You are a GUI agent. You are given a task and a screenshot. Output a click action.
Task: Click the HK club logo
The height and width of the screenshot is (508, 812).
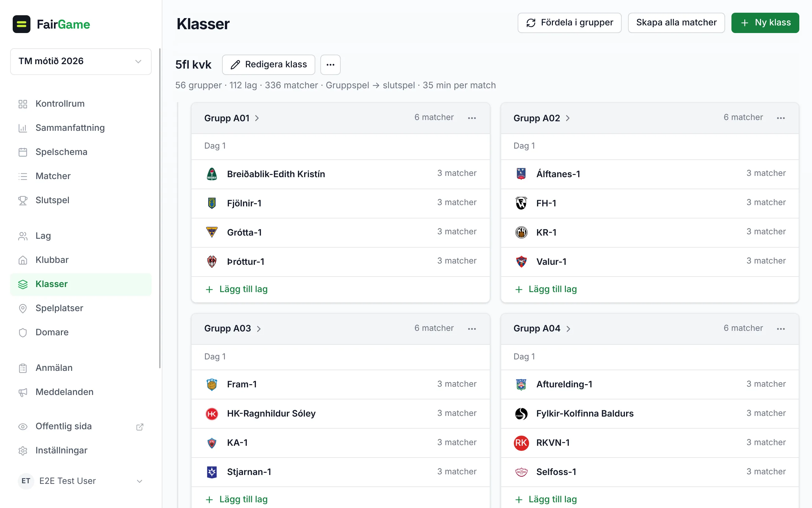[212, 414]
